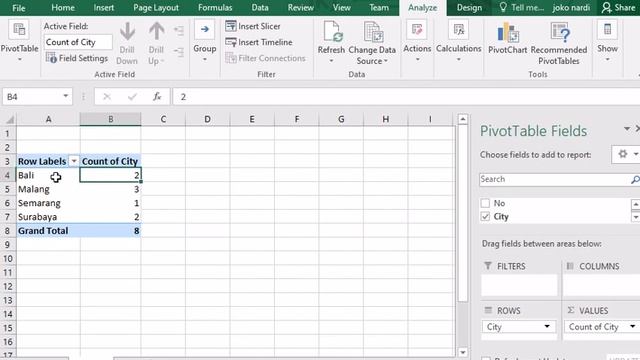Open the joko nardi account name
The width and height of the screenshot is (640, 360).
pyautogui.click(x=571, y=7)
